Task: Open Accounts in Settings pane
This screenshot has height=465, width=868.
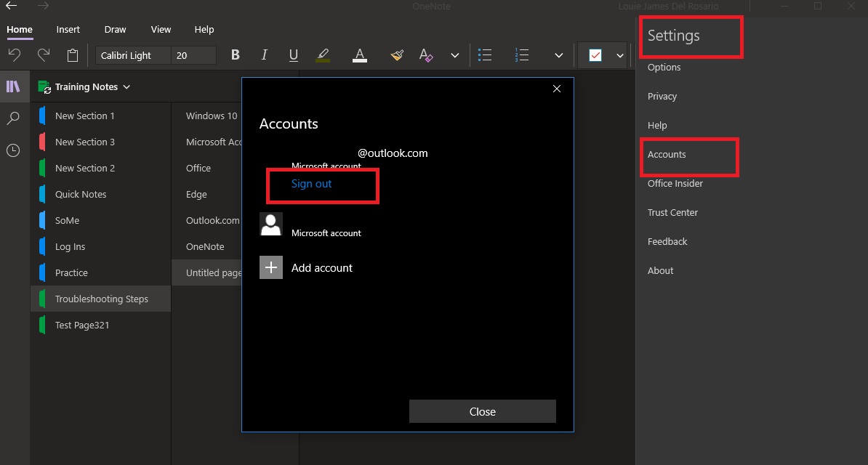Action: 667,155
